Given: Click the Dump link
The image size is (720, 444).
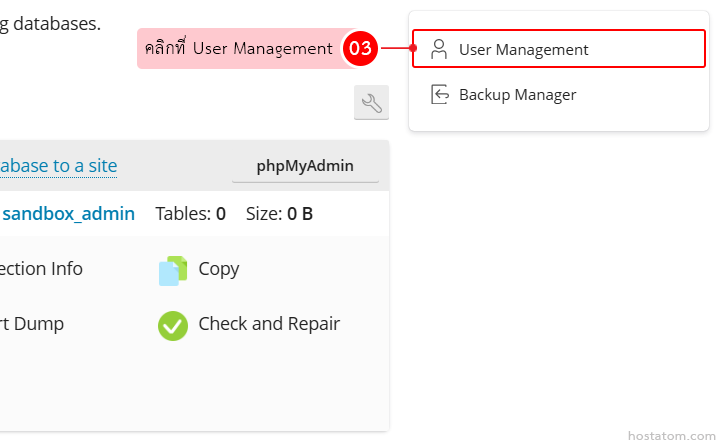Looking at the screenshot, I should (32, 324).
